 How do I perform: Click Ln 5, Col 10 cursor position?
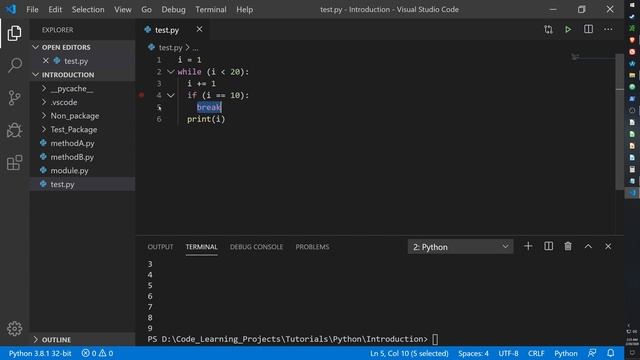coord(409,353)
